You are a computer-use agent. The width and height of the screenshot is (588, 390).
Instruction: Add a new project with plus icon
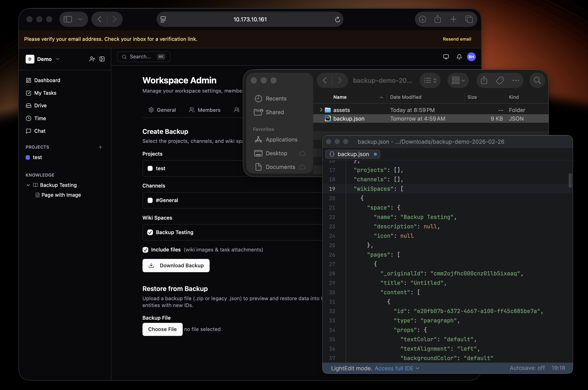[100, 147]
